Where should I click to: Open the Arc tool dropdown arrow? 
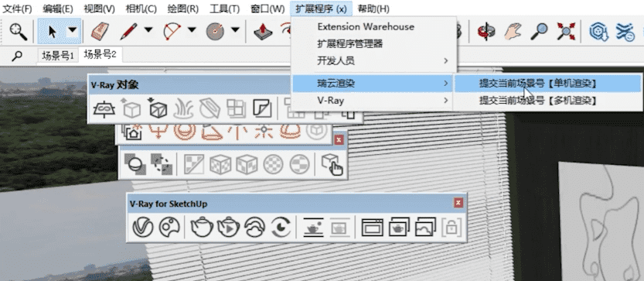pos(192,30)
